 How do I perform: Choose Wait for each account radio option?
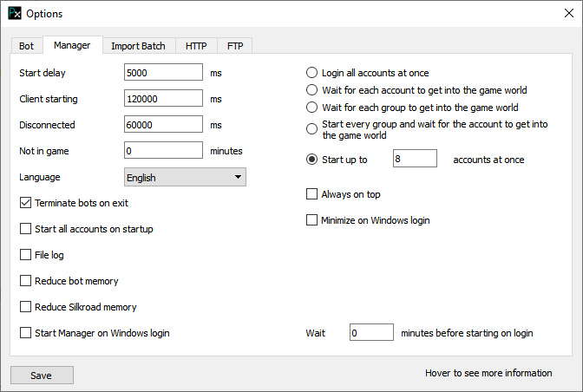tap(312, 90)
